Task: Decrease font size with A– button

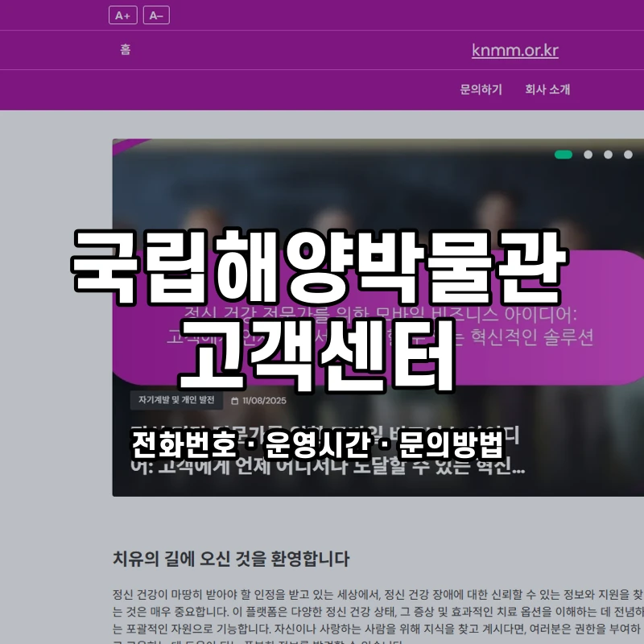Action: (156, 15)
